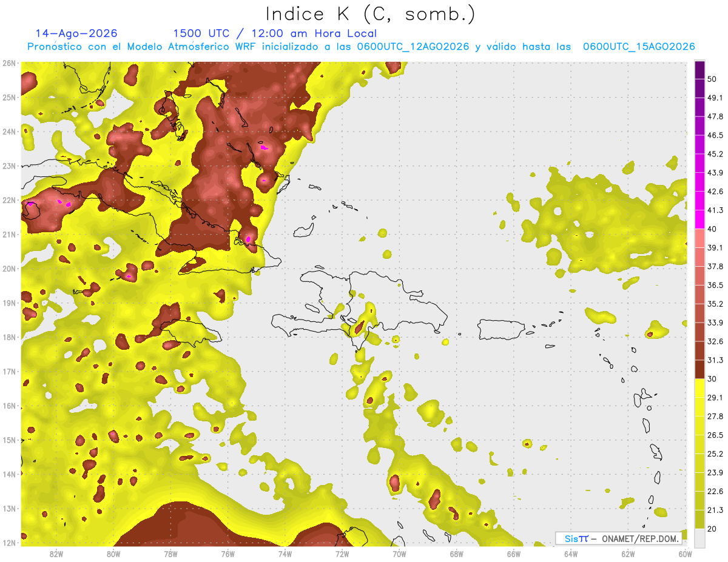
Task: Click the latitude label "16N"
Action: point(9,406)
